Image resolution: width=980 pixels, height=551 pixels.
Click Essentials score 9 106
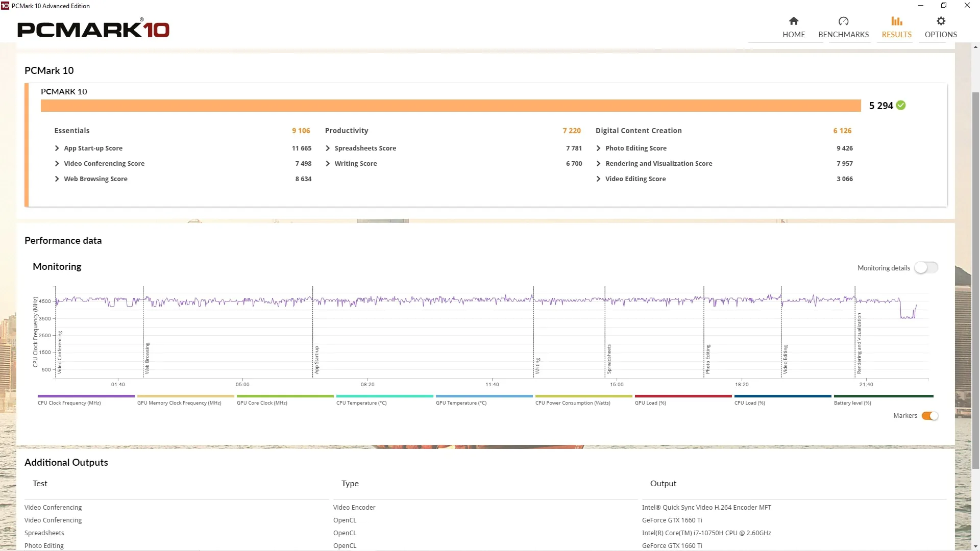[x=301, y=131]
